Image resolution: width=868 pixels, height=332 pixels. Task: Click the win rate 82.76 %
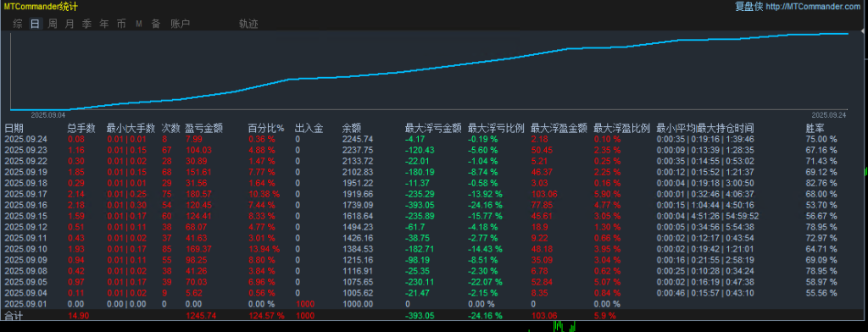[821, 183]
